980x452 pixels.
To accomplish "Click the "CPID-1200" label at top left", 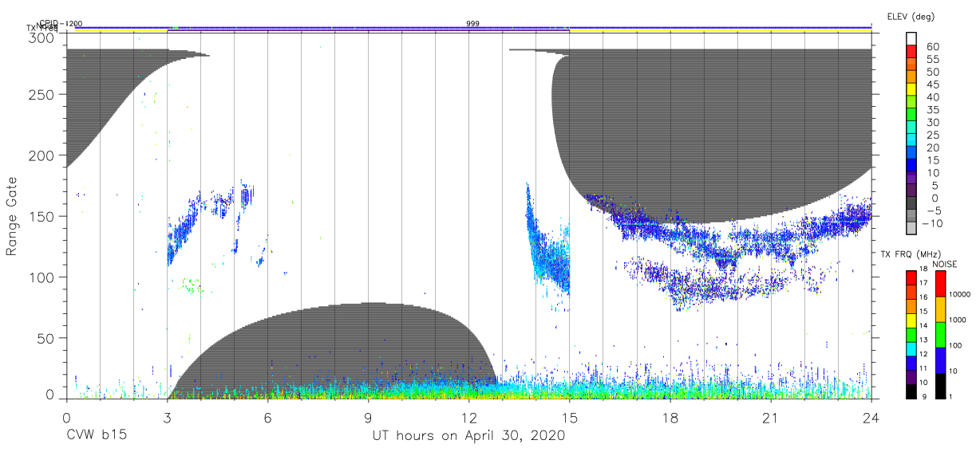I will pyautogui.click(x=61, y=24).
